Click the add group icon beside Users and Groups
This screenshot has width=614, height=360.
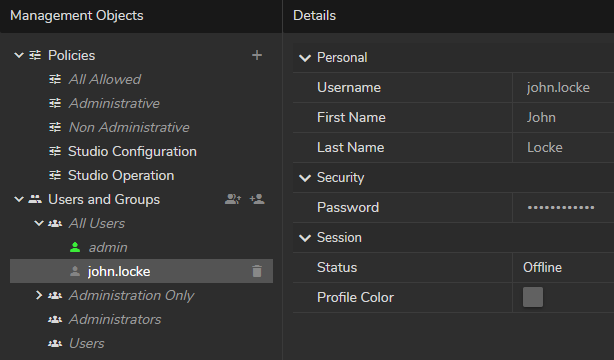tap(233, 199)
